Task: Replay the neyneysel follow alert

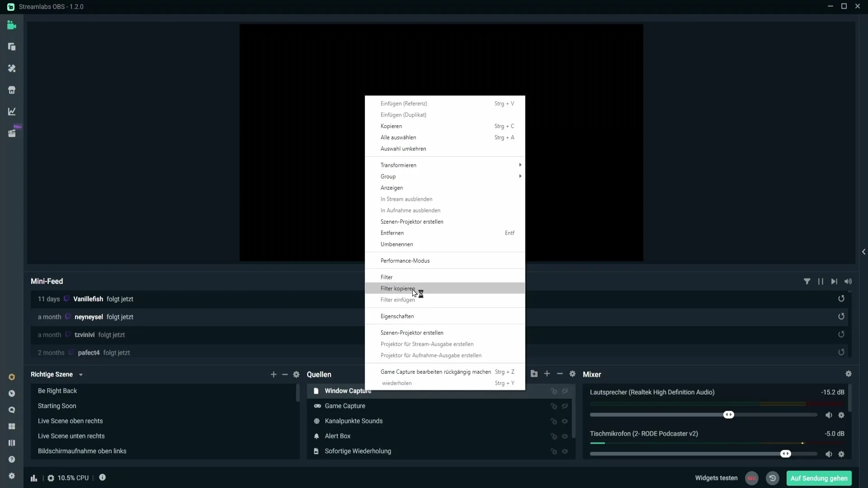Action: 841,317
